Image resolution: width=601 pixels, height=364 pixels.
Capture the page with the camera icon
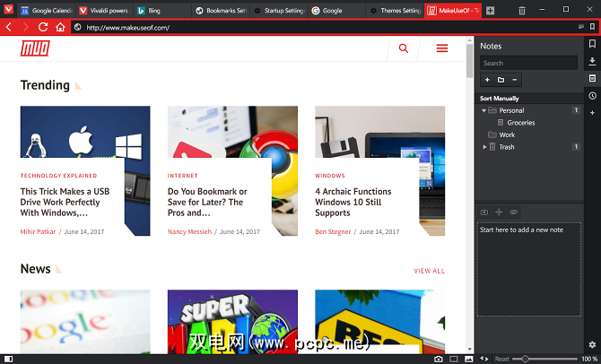coord(438,359)
